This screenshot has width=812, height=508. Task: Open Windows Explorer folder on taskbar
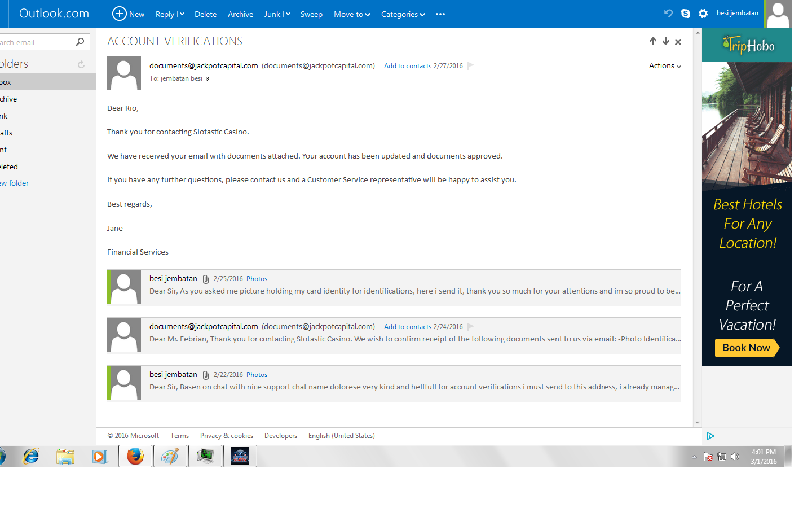[65, 456]
